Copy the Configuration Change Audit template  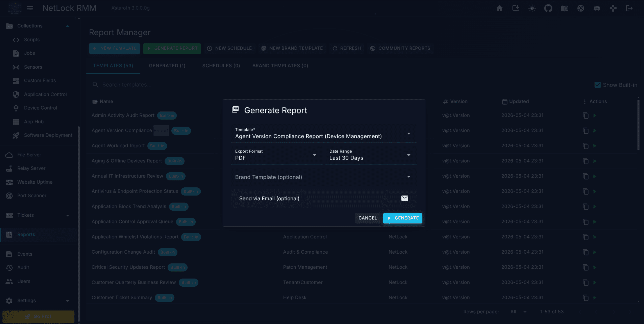pos(585,252)
